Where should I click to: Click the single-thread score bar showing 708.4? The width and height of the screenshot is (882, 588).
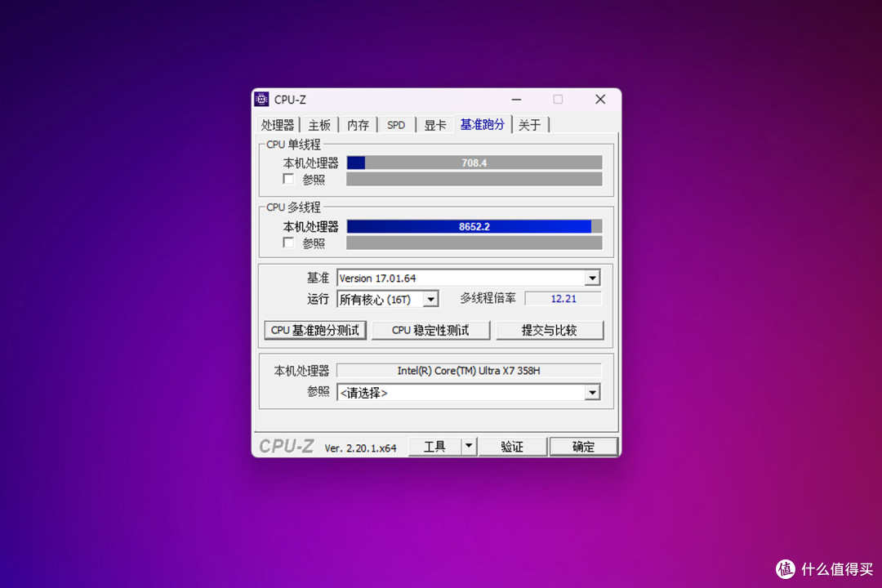pyautogui.click(x=474, y=163)
